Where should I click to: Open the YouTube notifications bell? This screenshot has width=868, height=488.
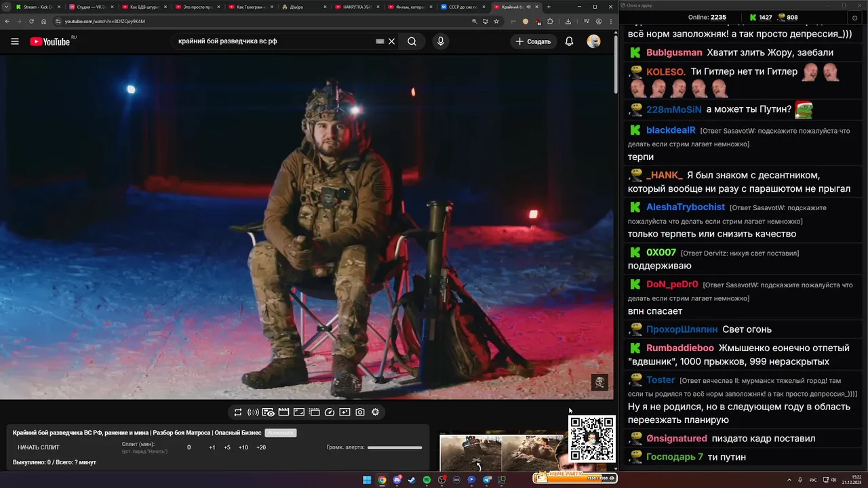[x=570, y=41]
